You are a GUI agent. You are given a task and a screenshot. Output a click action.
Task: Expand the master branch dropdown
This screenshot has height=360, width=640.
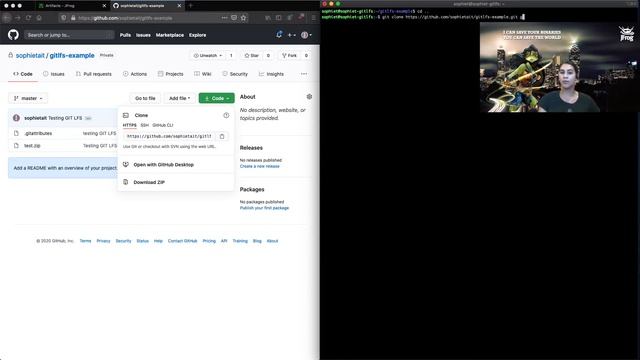pos(28,98)
